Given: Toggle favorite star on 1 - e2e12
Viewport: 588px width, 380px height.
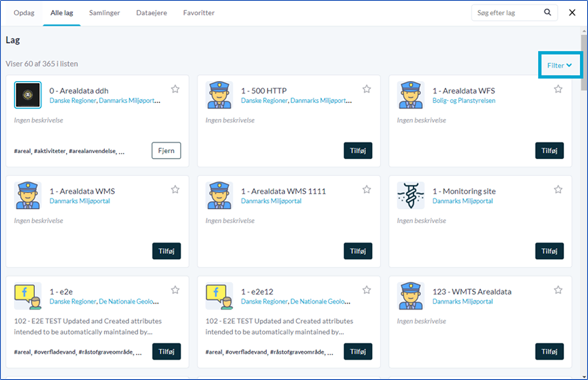Looking at the screenshot, I should pyautogui.click(x=366, y=290).
